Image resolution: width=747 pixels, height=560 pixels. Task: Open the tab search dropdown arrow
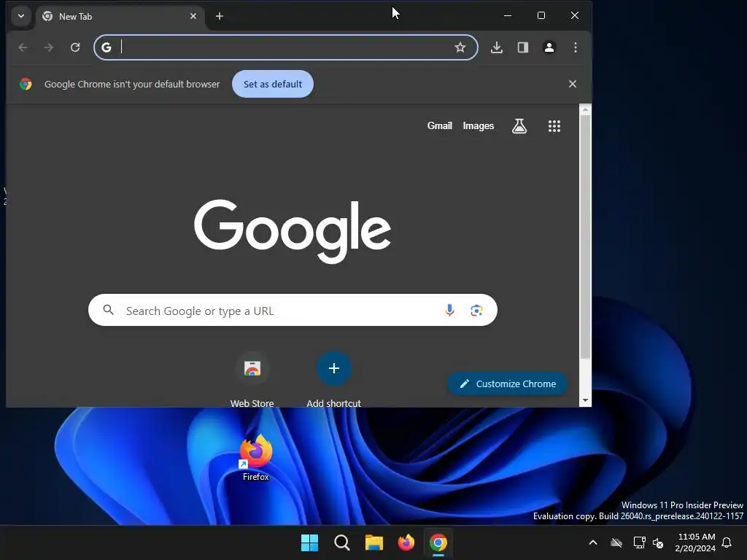21,16
